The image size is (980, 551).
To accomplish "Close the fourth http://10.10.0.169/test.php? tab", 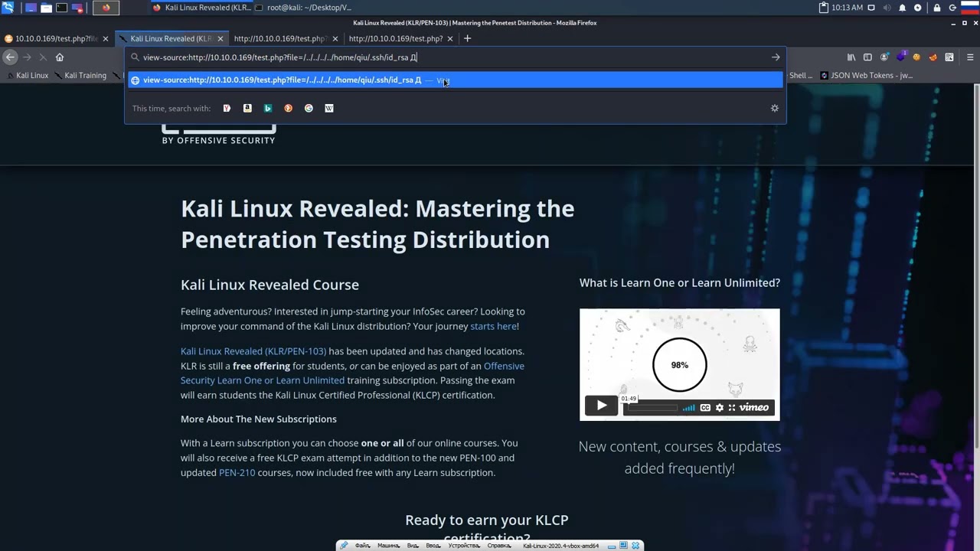I will [450, 38].
